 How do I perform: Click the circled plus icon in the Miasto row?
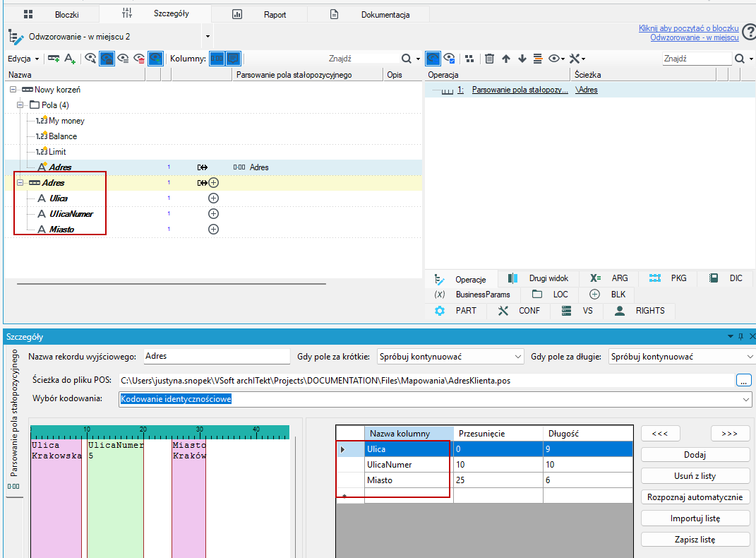coord(213,229)
